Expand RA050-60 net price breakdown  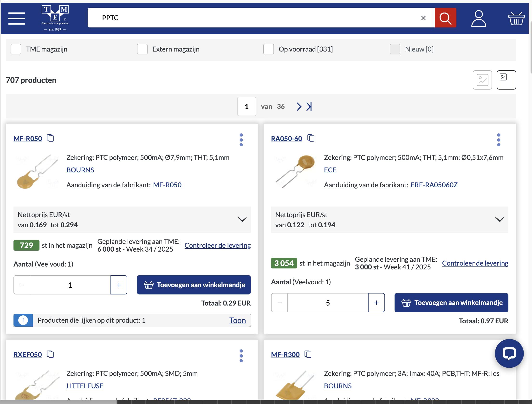click(x=500, y=219)
